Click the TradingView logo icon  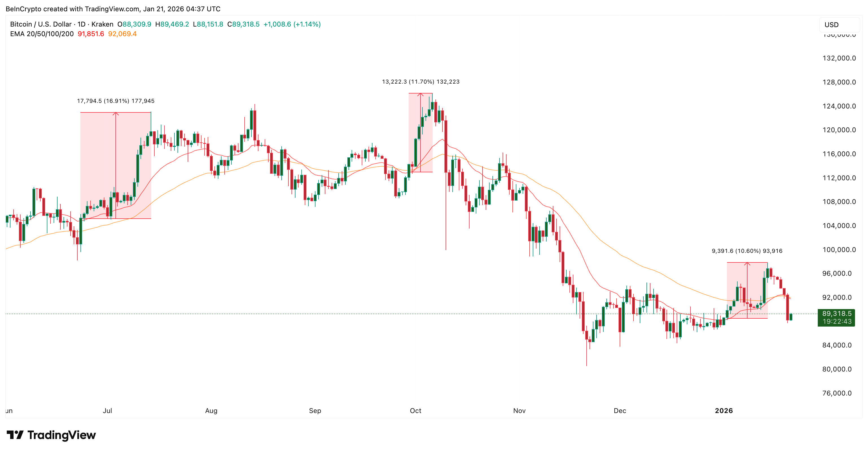click(x=15, y=435)
